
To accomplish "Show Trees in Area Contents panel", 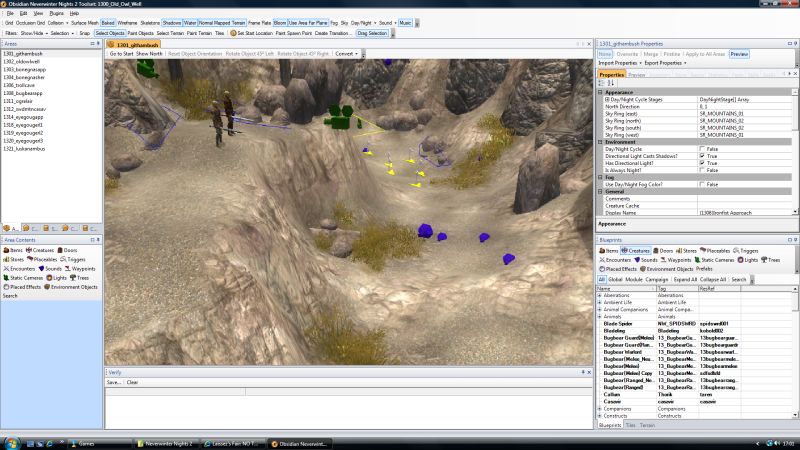I will (80, 278).
